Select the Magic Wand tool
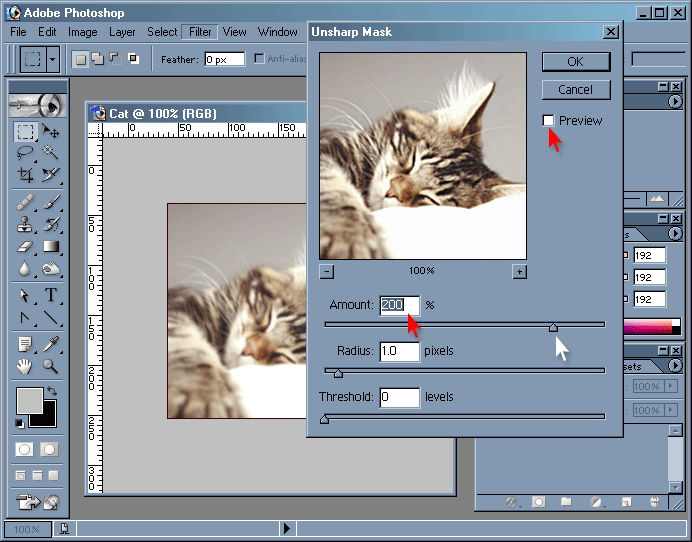692x542 pixels. tap(51, 153)
